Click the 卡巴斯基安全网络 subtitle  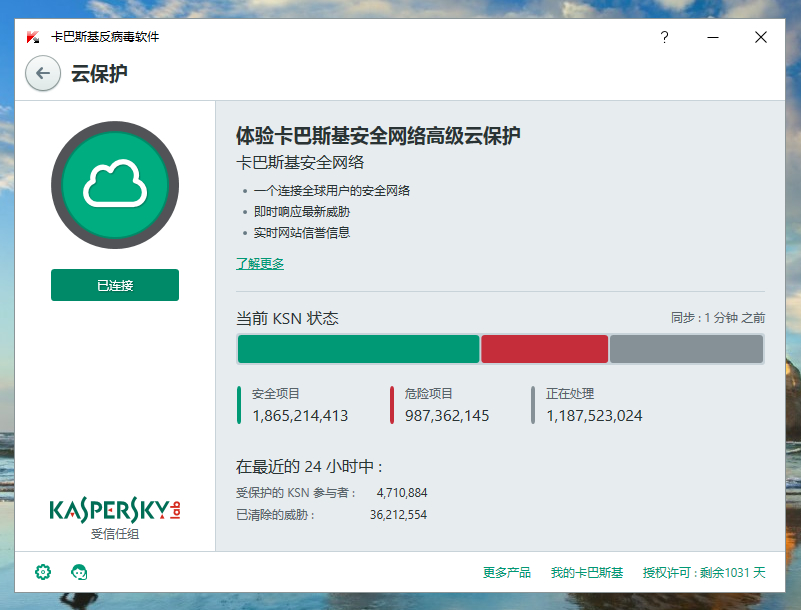(x=300, y=163)
